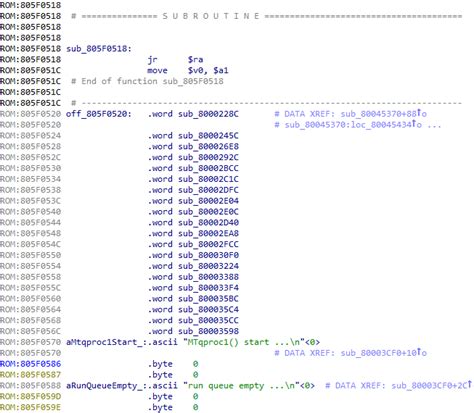474x413 pixels.
Task: Click the "End of function sub_805F0518" comment
Action: [x=147, y=81]
